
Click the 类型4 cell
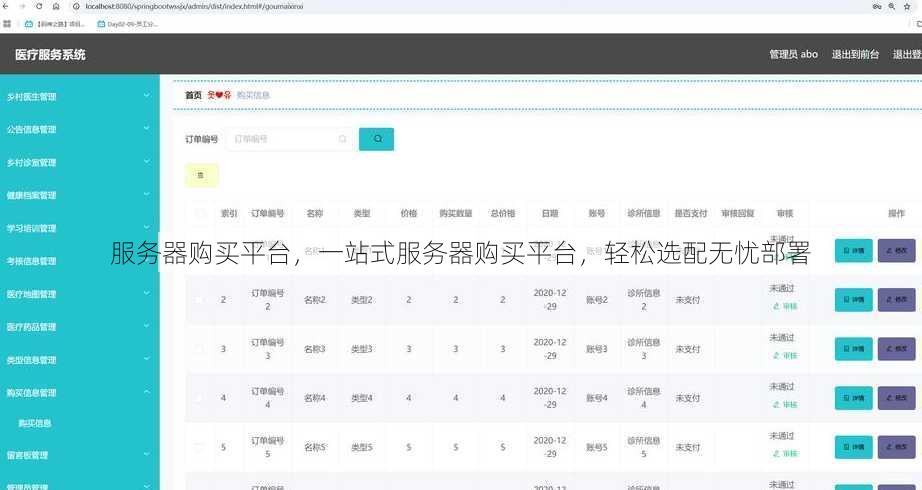[x=362, y=398]
